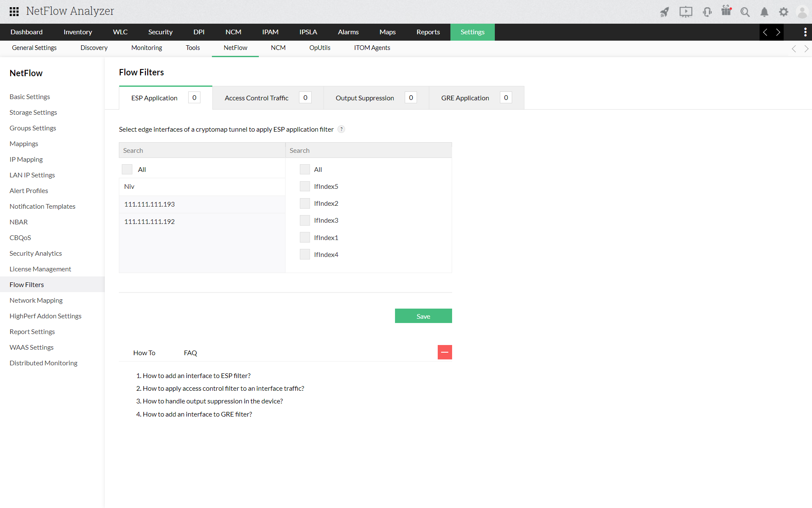This screenshot has width=812, height=508.
Task: Click the help question-mark bubble near filter instructions
Action: [x=341, y=129]
